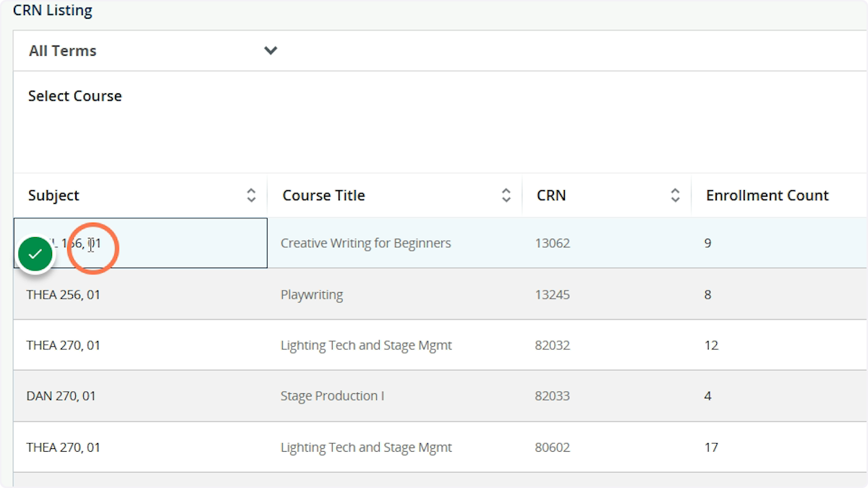
Task: Choose the Stage Production I course
Action: click(332, 396)
